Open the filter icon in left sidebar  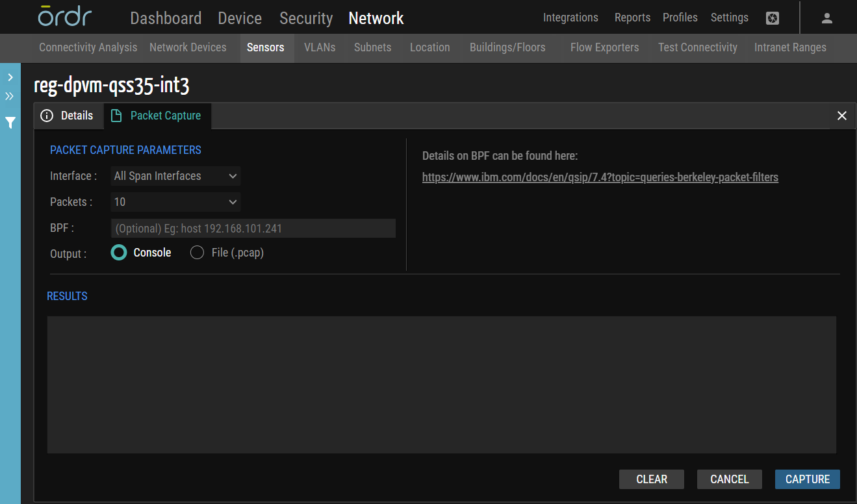(x=10, y=122)
